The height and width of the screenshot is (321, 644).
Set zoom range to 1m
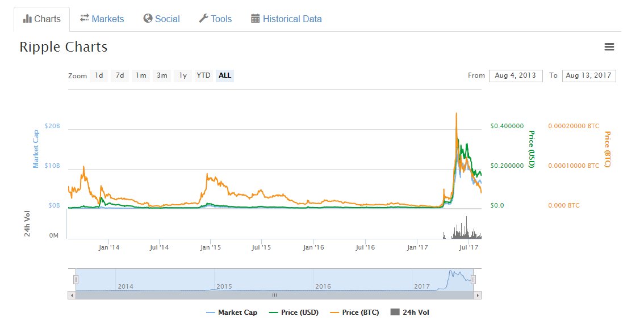coord(141,75)
